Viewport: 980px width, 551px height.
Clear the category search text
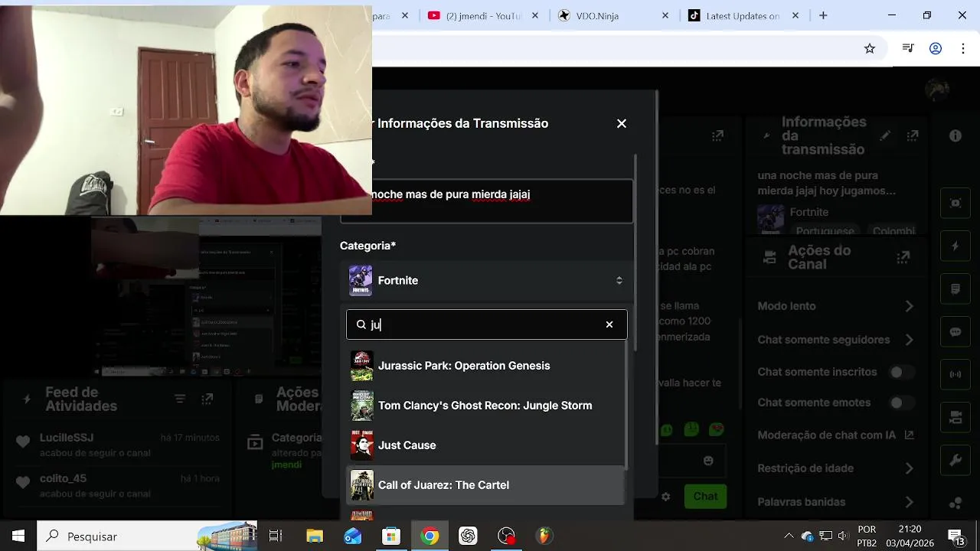(609, 324)
